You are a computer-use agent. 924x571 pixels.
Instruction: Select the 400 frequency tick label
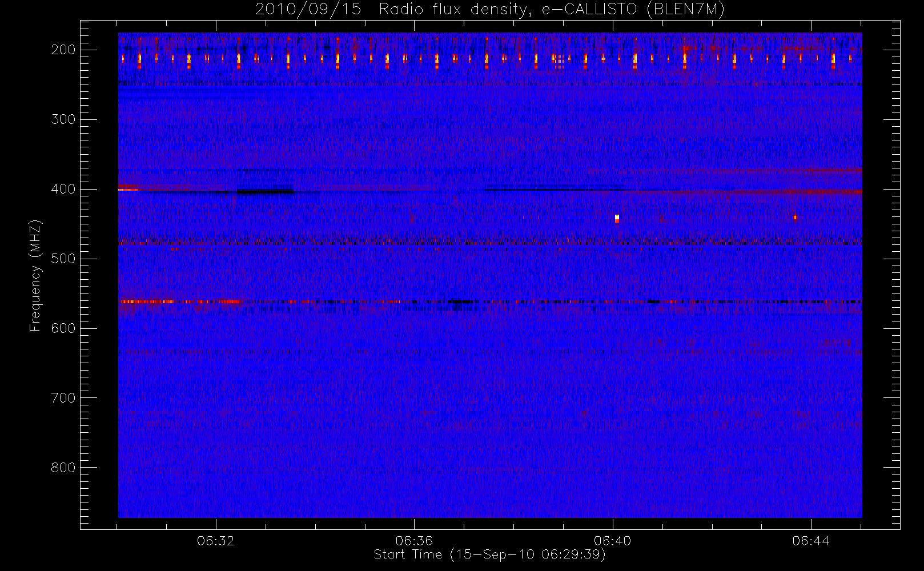(x=63, y=189)
